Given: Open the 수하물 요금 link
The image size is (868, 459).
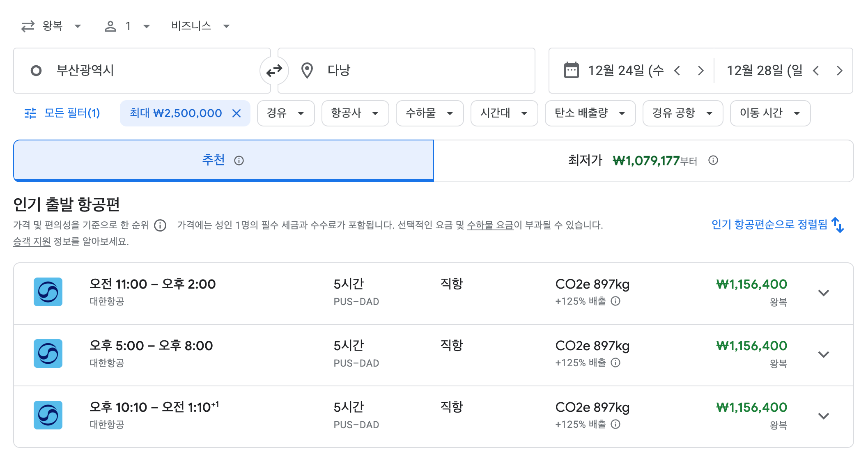Looking at the screenshot, I should pyautogui.click(x=490, y=225).
